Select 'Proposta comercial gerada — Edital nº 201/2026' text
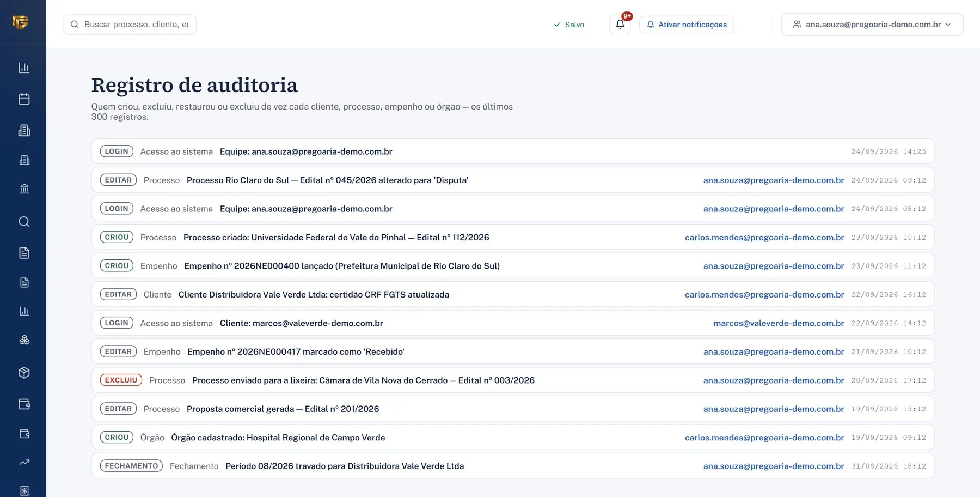980x497 pixels. (x=283, y=409)
